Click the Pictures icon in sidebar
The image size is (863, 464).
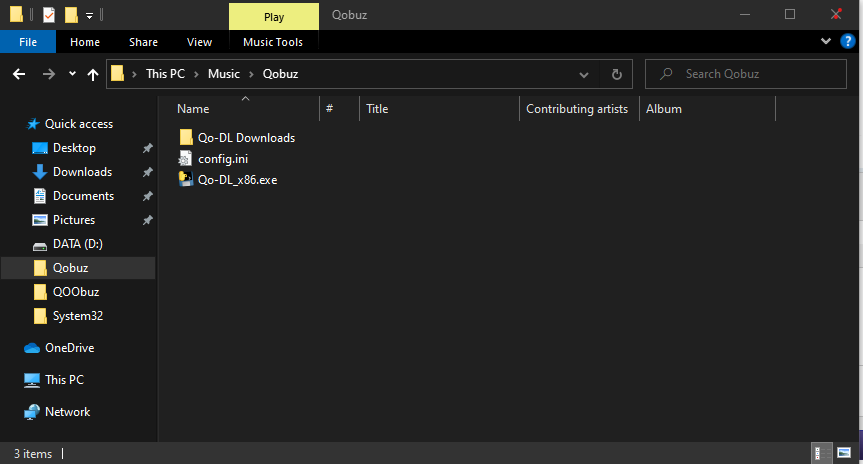[40, 220]
